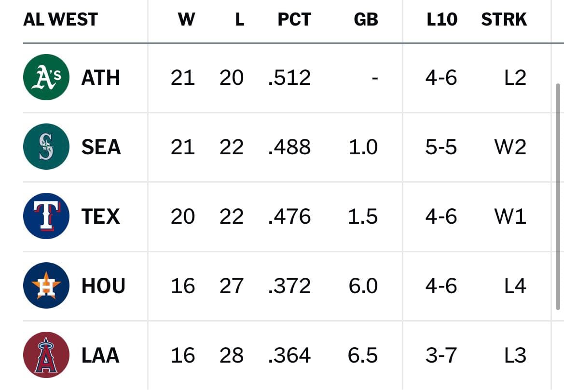The width and height of the screenshot is (564, 392).
Task: Click the Los Angeles Angels logo
Action: coord(46,355)
